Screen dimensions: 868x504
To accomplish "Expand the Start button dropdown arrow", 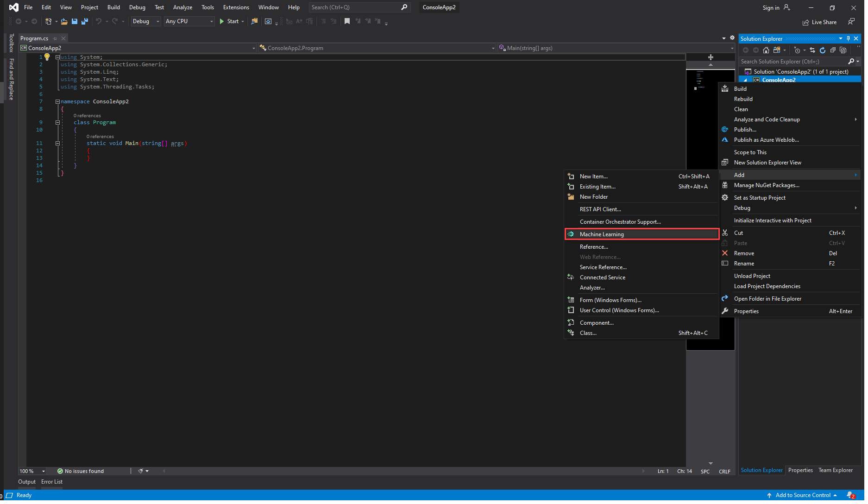I will 243,21.
